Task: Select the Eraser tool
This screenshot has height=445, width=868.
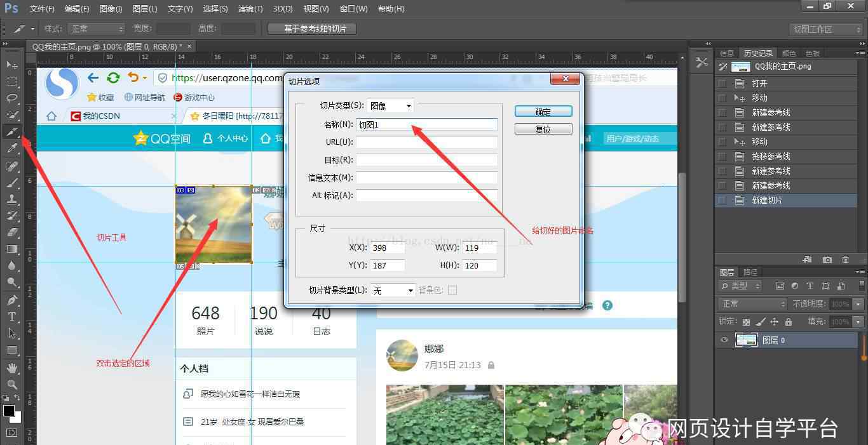Action: [x=12, y=232]
